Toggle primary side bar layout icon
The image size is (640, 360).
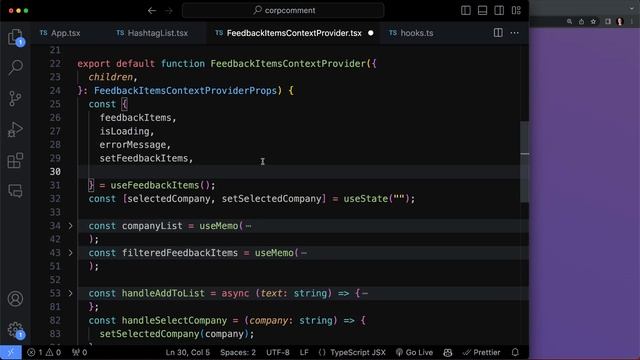coord(466,10)
